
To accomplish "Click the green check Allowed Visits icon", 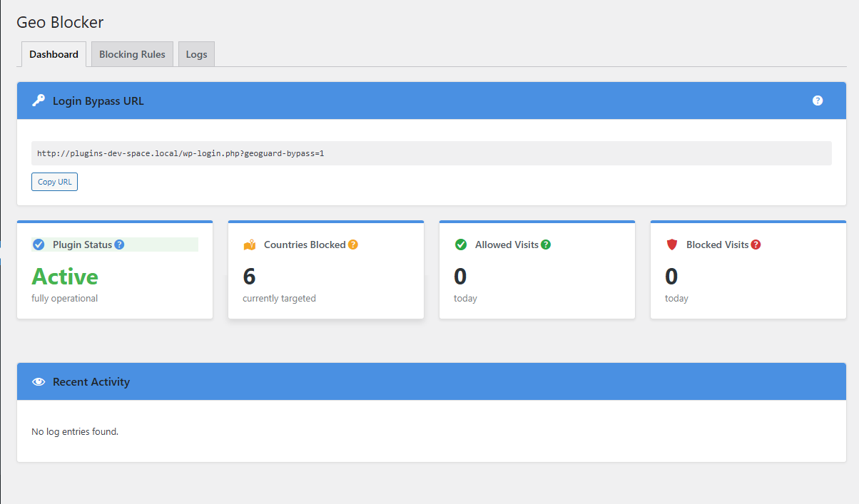I will pos(461,245).
